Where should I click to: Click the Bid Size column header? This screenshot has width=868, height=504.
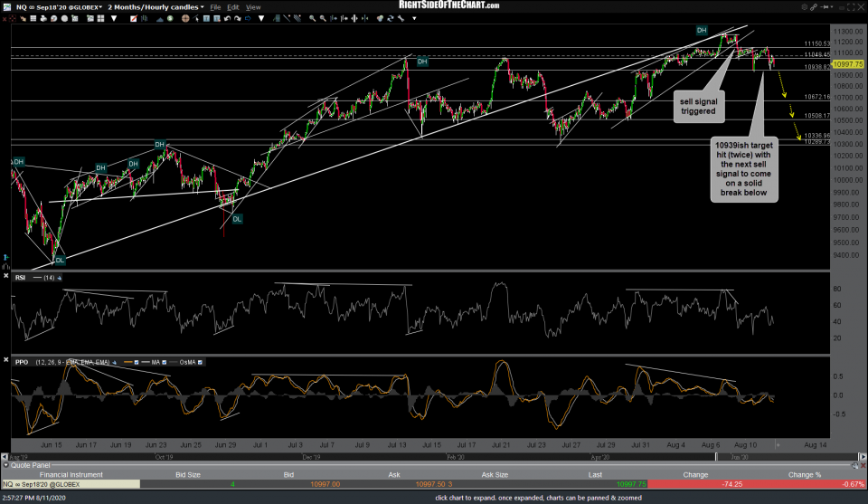188,475
